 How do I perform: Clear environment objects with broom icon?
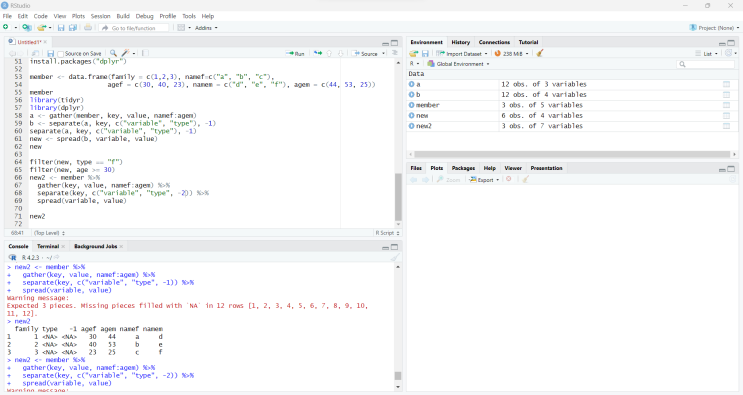[x=539, y=53]
